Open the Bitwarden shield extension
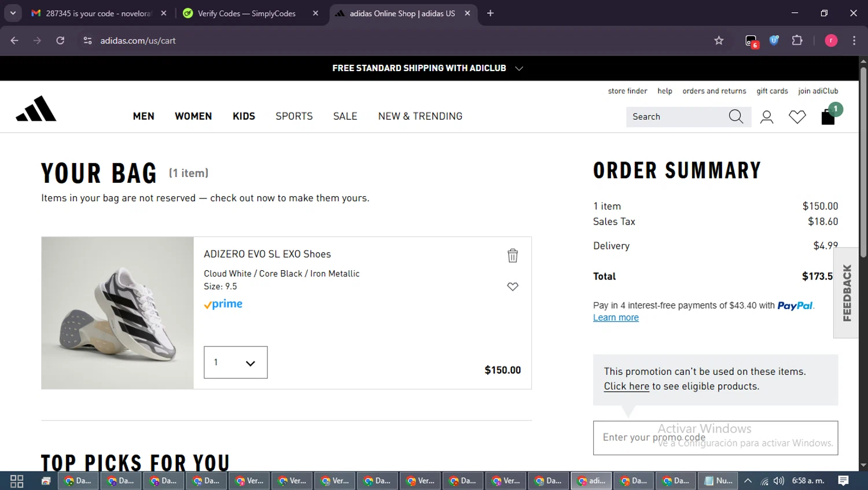The image size is (868, 490). tap(774, 40)
